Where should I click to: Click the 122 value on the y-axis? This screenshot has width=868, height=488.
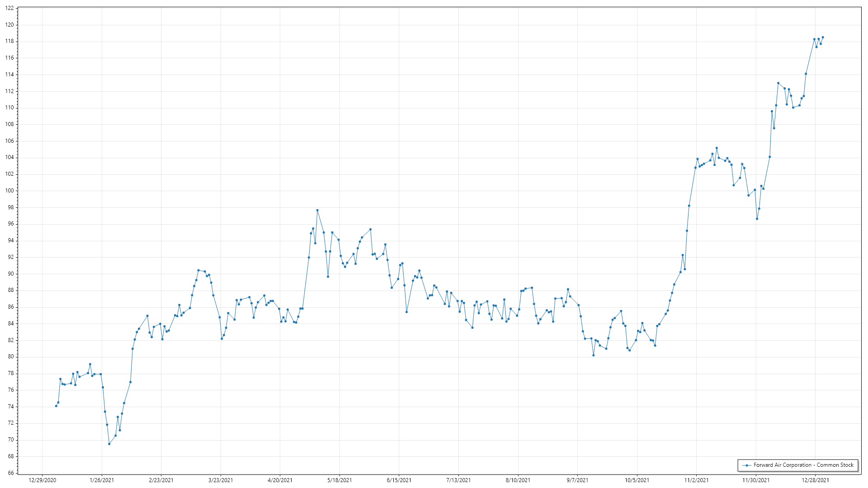pyautogui.click(x=9, y=9)
